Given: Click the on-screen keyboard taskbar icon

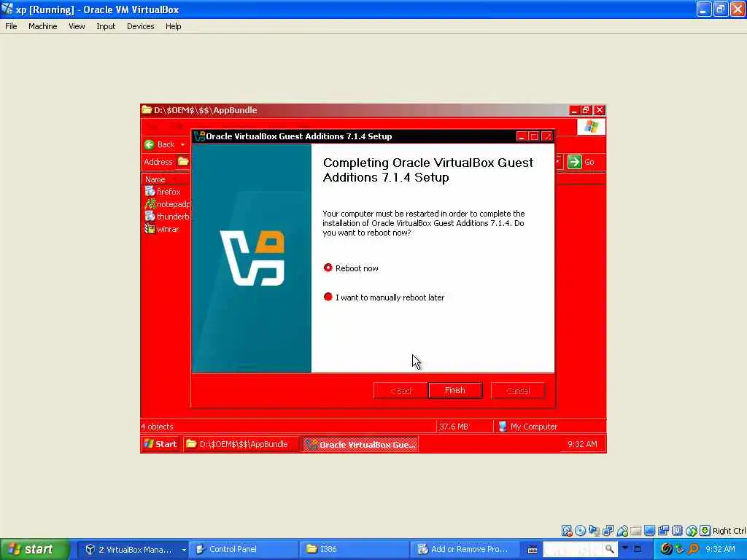Looking at the screenshot, I should click(533, 550).
